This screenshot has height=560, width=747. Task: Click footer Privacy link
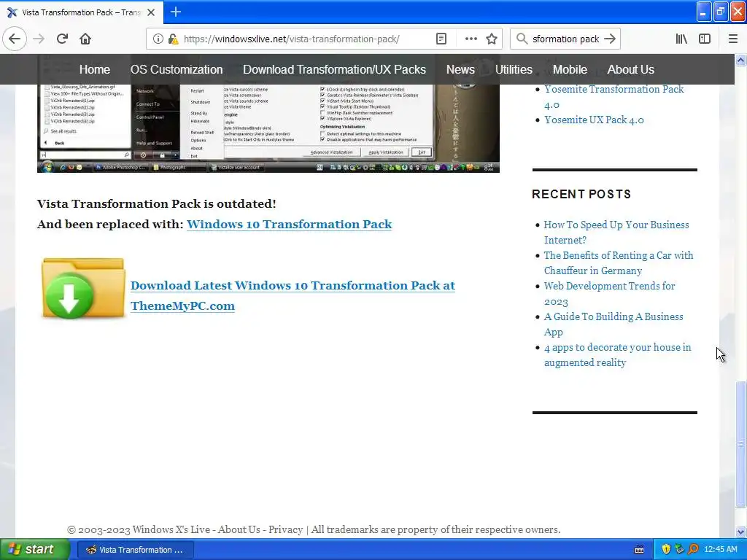285,529
